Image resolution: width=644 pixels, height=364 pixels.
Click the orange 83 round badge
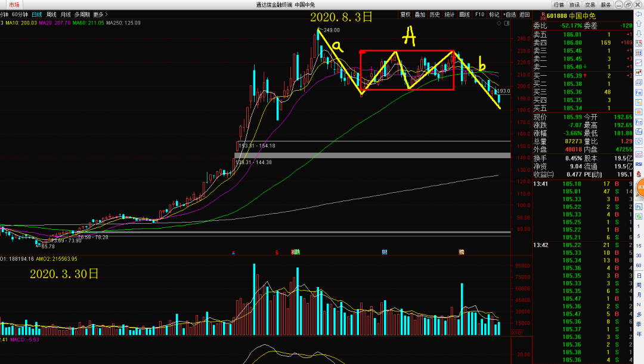coord(640,187)
